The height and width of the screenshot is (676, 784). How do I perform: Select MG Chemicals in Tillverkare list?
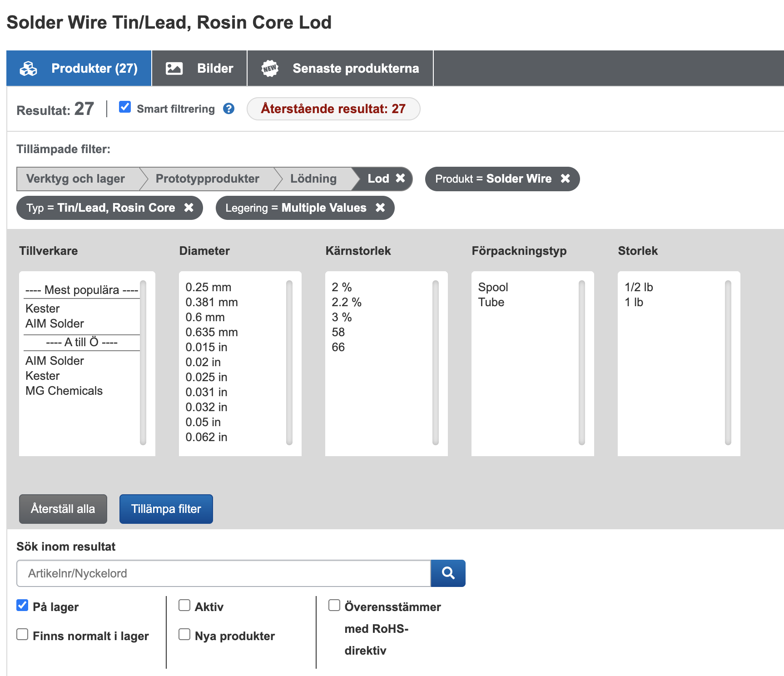tap(64, 391)
